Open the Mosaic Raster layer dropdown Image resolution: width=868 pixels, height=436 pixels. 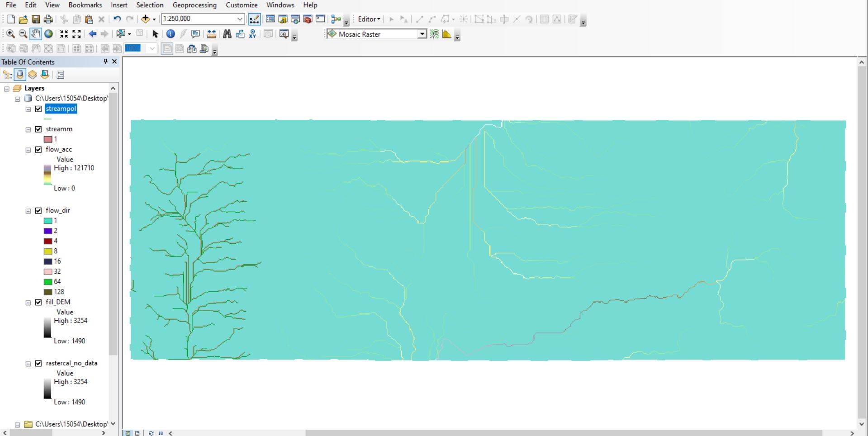tap(422, 34)
